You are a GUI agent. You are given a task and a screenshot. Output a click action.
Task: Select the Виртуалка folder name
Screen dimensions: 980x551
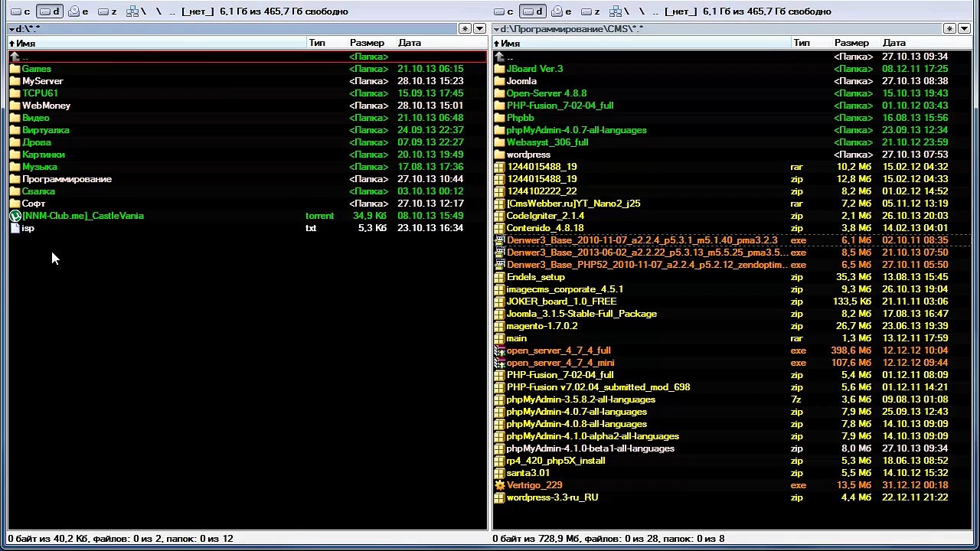click(x=46, y=130)
